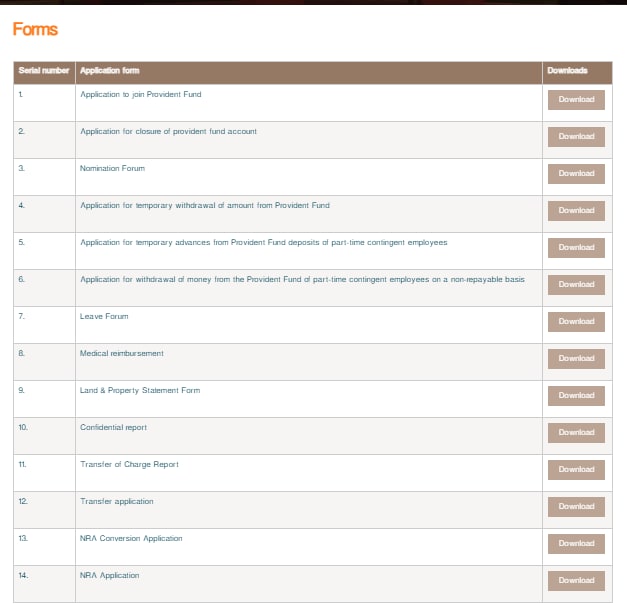Image resolution: width=627 pixels, height=609 pixels.
Task: Click the Confidential report form name
Action: tap(113, 427)
